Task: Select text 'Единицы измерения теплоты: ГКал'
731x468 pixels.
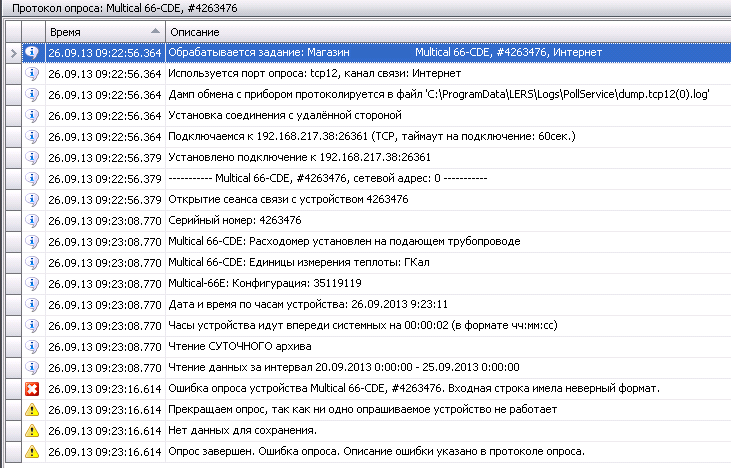Action: 339,262
